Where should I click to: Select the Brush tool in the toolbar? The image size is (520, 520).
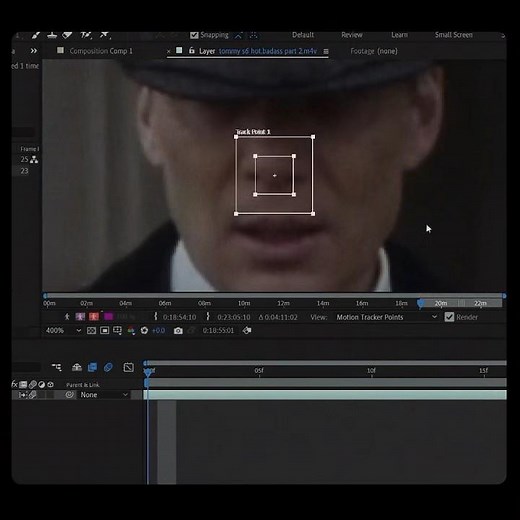click(x=36, y=35)
